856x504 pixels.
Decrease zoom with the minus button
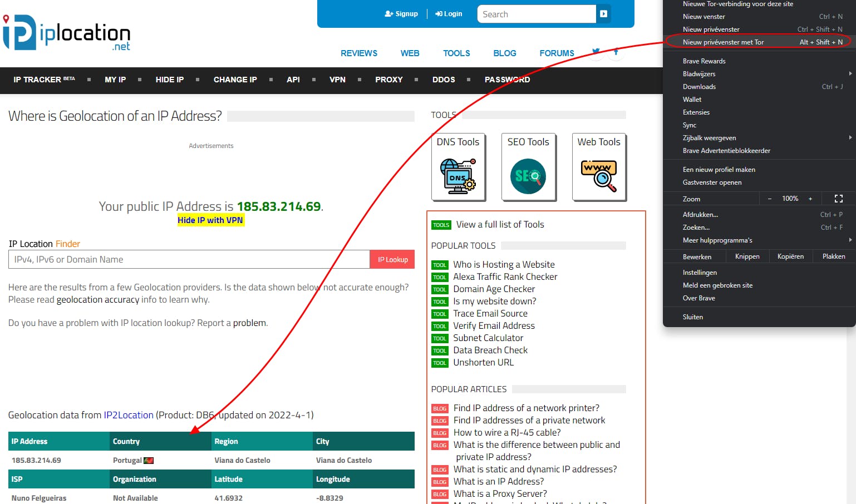(x=770, y=199)
